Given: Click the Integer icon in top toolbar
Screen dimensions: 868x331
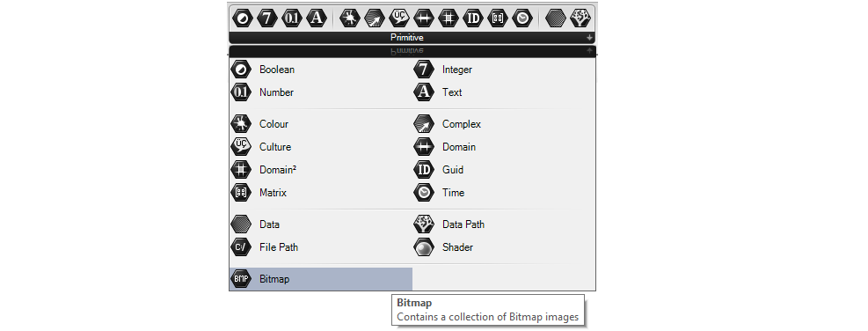Looking at the screenshot, I should pos(266,18).
